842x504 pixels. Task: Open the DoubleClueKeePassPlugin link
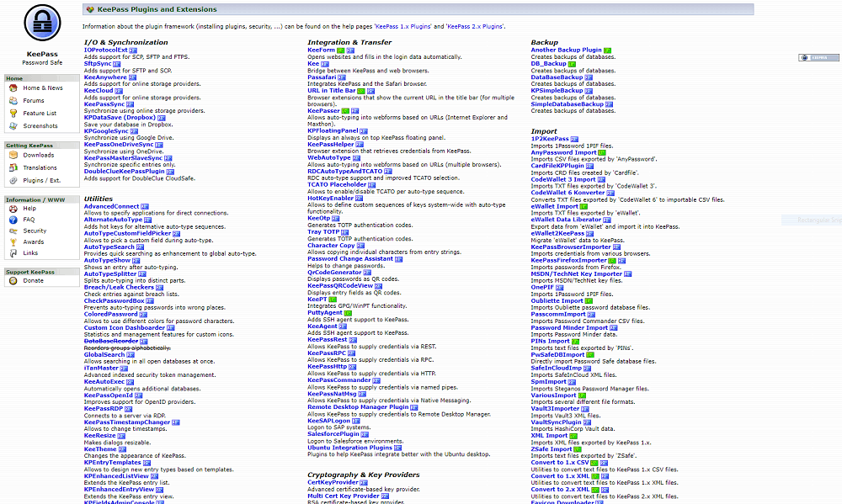click(124, 172)
